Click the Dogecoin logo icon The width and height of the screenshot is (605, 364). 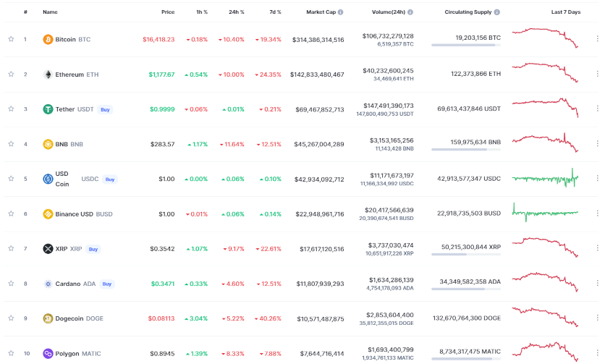coord(48,318)
